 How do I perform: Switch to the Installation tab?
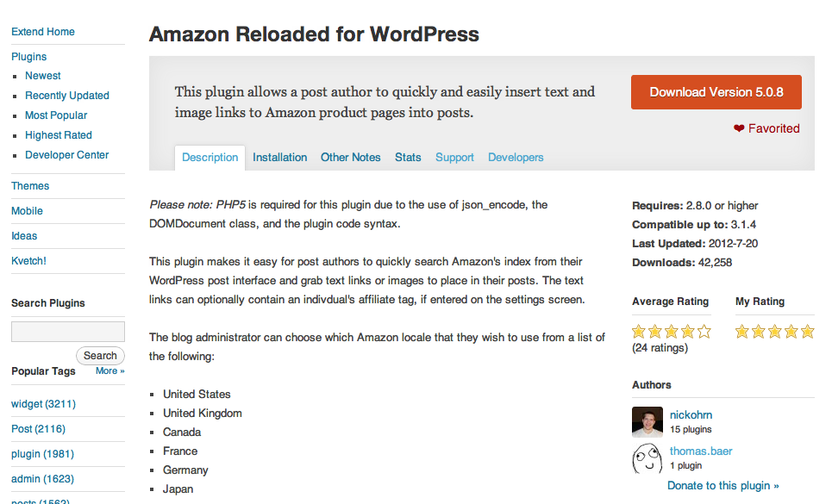point(279,158)
